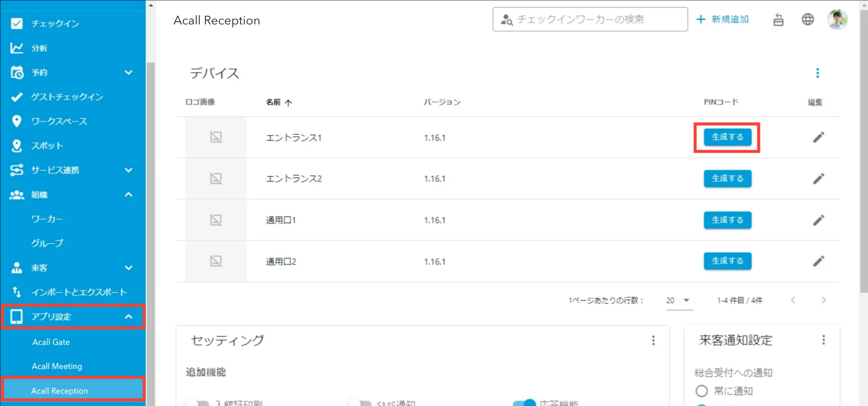
Task: Edit the エントランス2 device with pencil icon
Action: 819,179
